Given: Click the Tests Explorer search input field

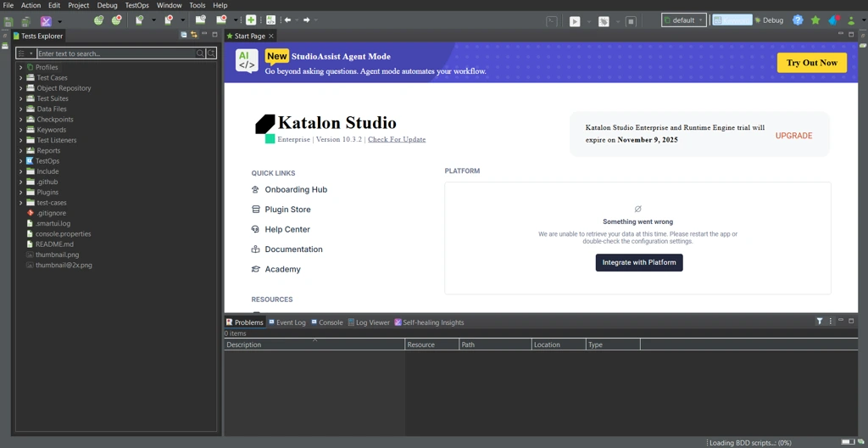Looking at the screenshot, I should pos(115,53).
